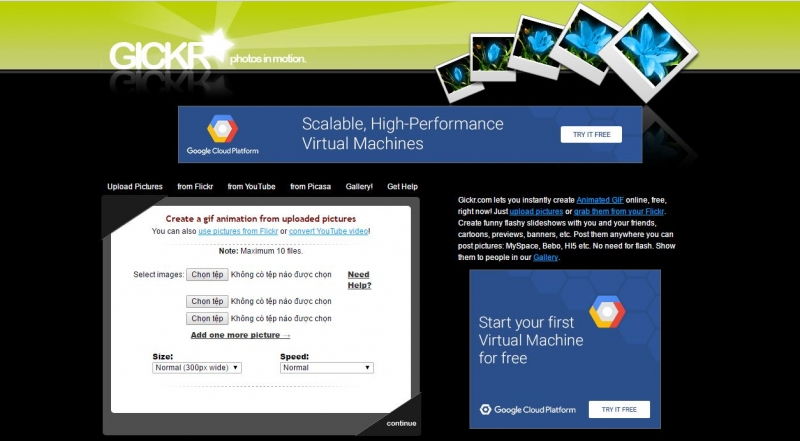Open the Gallery link in description text
This screenshot has height=441, width=800.
(545, 258)
